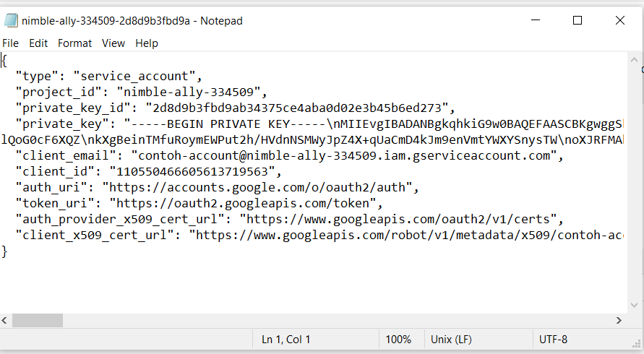Click the closing brace on last line
The image size is (644, 354).
click(x=4, y=251)
